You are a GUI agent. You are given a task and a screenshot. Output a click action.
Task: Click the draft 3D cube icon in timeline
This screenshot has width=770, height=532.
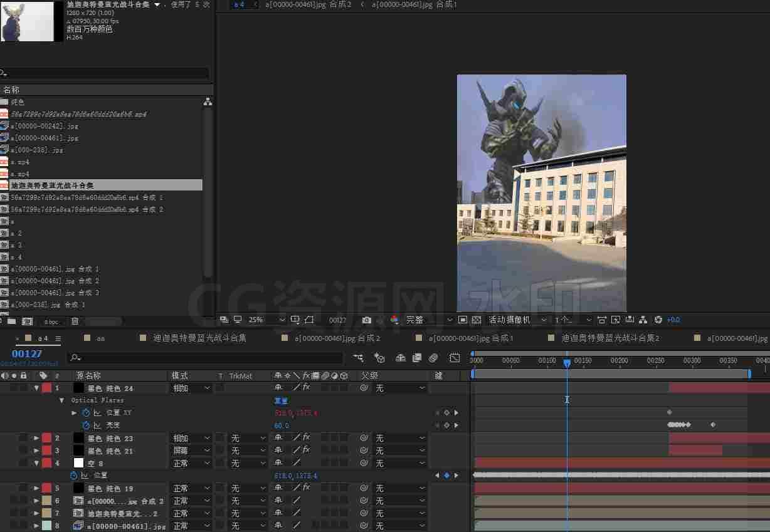[379, 358]
